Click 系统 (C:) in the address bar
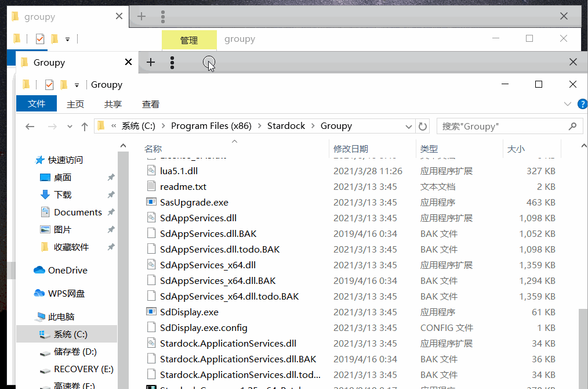588x389 pixels. (x=138, y=126)
